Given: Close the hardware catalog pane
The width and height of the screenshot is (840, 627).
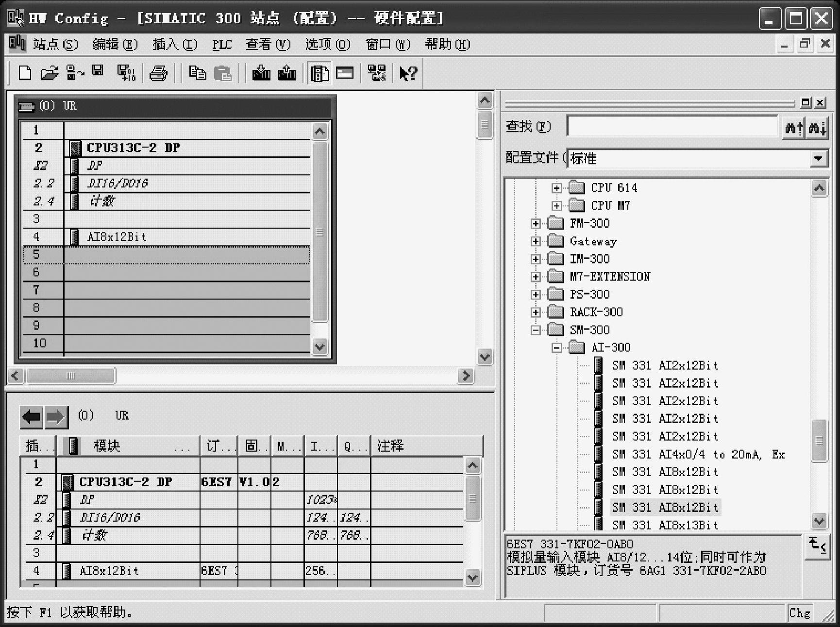Looking at the screenshot, I should pyautogui.click(x=820, y=102).
